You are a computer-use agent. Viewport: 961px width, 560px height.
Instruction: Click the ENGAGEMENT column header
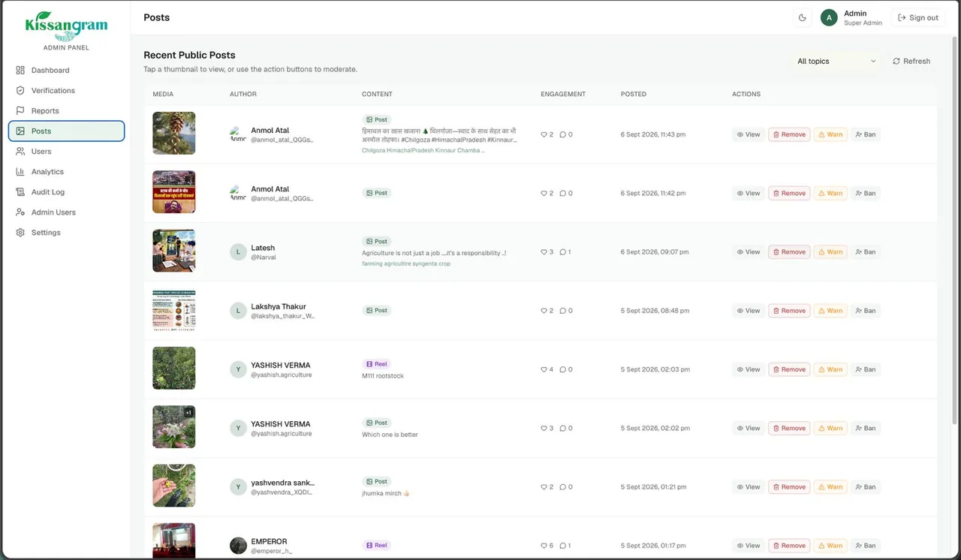coord(563,95)
